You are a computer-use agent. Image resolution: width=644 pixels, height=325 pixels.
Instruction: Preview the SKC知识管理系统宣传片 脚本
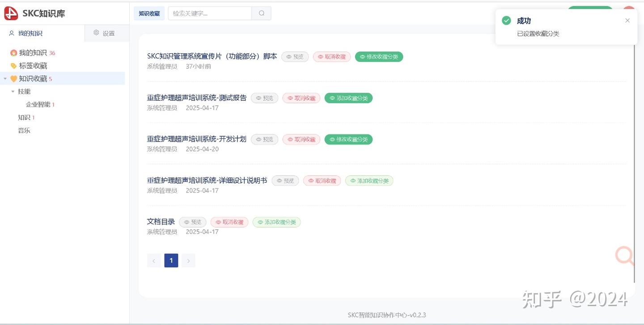[x=295, y=57]
